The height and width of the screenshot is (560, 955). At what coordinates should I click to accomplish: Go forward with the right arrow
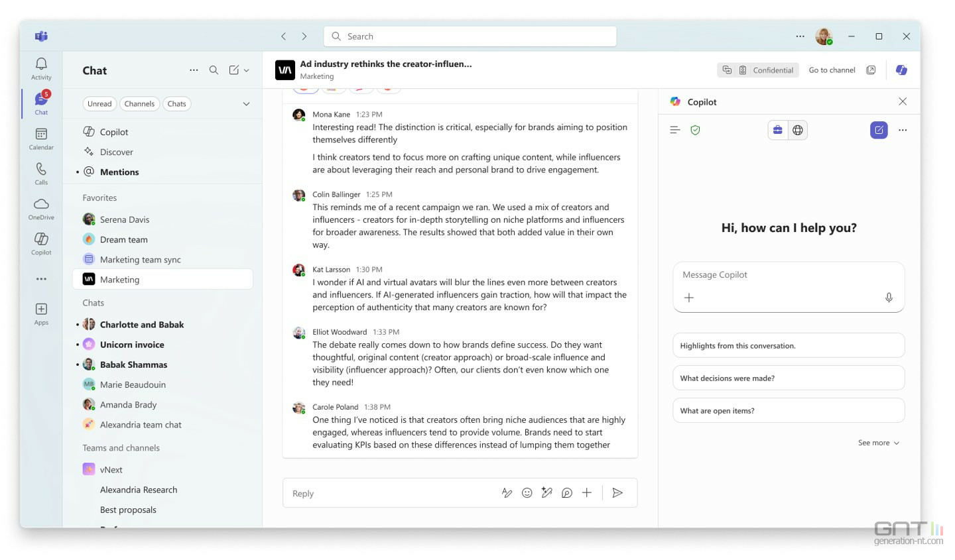[x=304, y=36]
